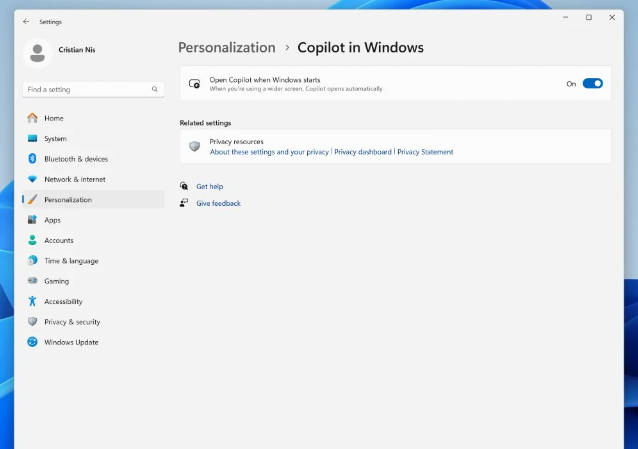Open Privacy & security settings
The width and height of the screenshot is (638, 449).
pos(94,322)
